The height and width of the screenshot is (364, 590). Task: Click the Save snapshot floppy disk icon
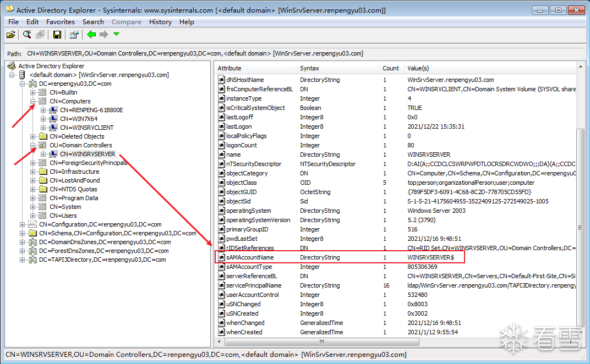[57, 35]
